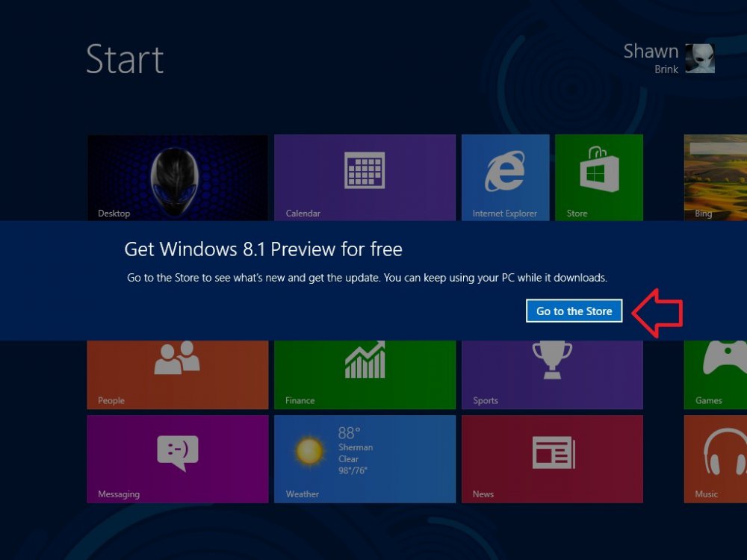This screenshot has height=560, width=747.
Task: Open the Music headphones tile
Action: (715, 459)
